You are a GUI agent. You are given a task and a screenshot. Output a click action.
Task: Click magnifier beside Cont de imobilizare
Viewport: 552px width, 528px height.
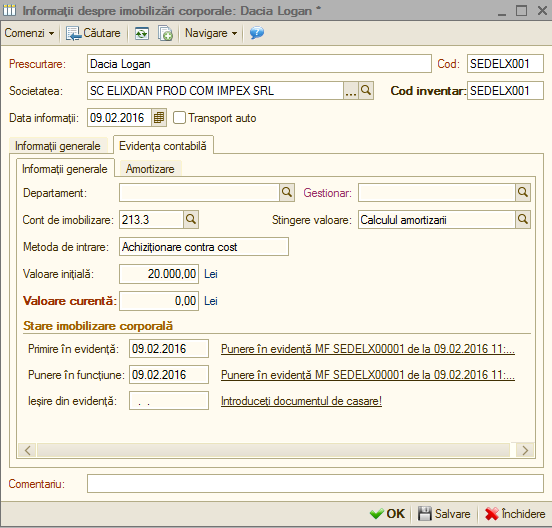pos(191,220)
